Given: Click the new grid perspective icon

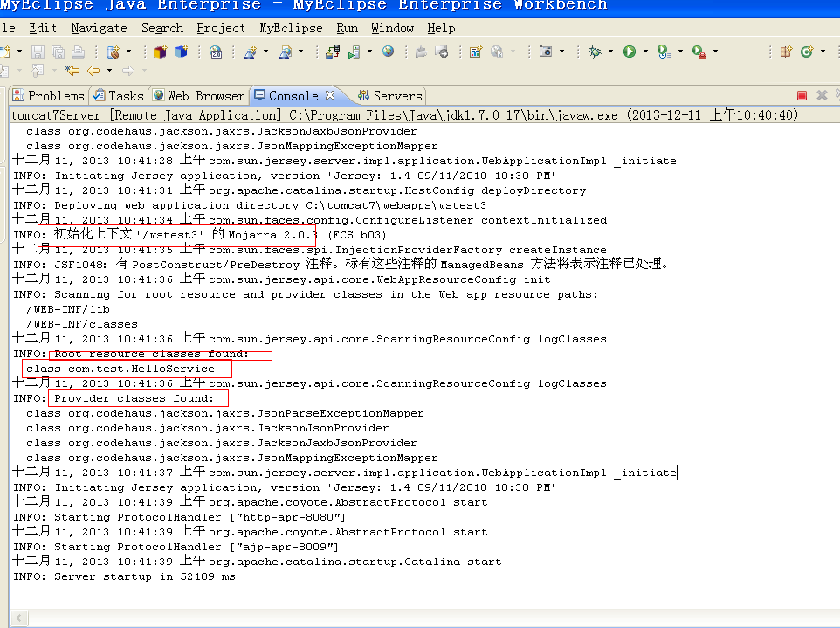Looking at the screenshot, I should [786, 52].
